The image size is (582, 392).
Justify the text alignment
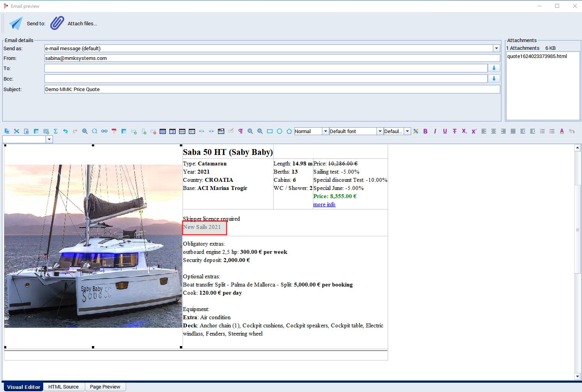click(x=513, y=131)
